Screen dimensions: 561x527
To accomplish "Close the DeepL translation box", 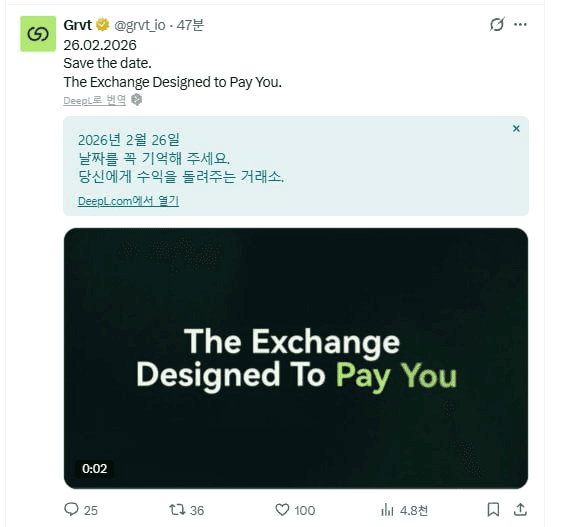I will (516, 128).
